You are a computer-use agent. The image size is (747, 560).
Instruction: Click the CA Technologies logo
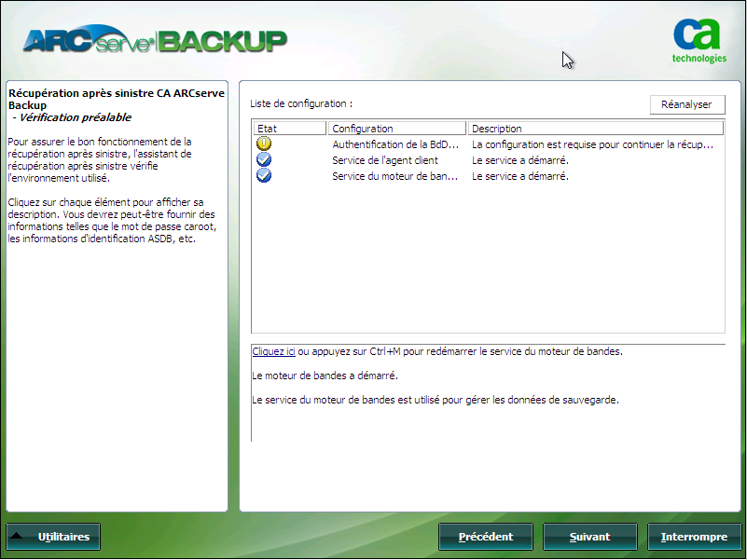[698, 39]
